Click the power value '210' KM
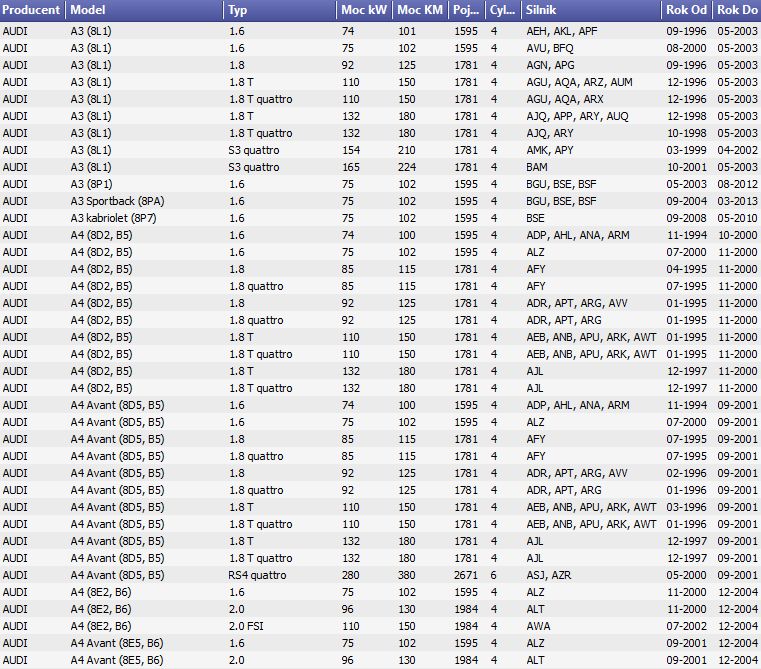The width and height of the screenshot is (761, 669). pos(407,150)
